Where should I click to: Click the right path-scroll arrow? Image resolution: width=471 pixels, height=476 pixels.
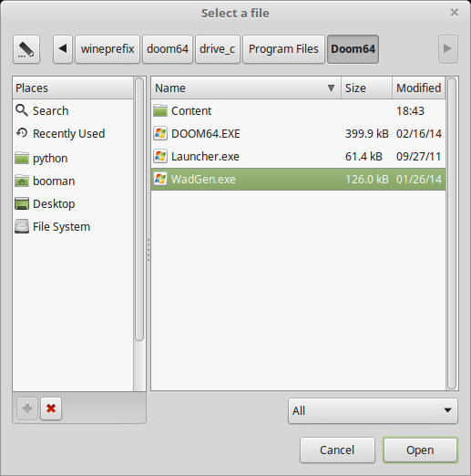click(448, 49)
